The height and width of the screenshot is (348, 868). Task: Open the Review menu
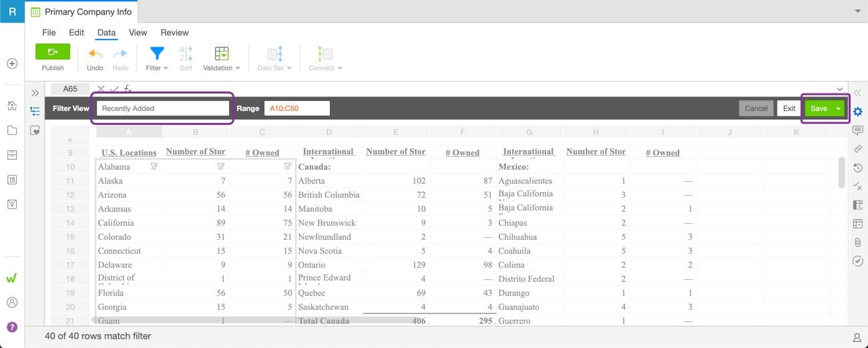174,32
